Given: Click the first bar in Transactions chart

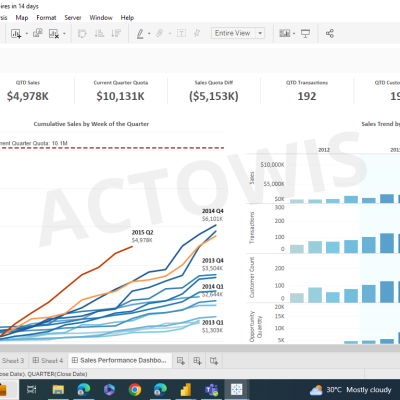Looking at the screenshot, I should 297,249.
